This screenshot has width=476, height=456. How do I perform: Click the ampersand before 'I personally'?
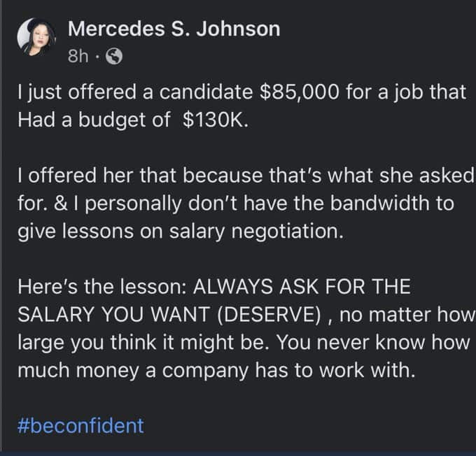coord(61,204)
